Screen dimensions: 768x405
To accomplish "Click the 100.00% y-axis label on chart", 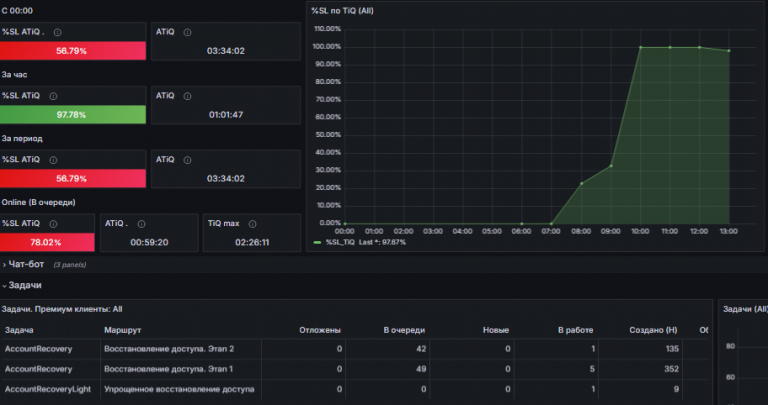I will [x=327, y=47].
